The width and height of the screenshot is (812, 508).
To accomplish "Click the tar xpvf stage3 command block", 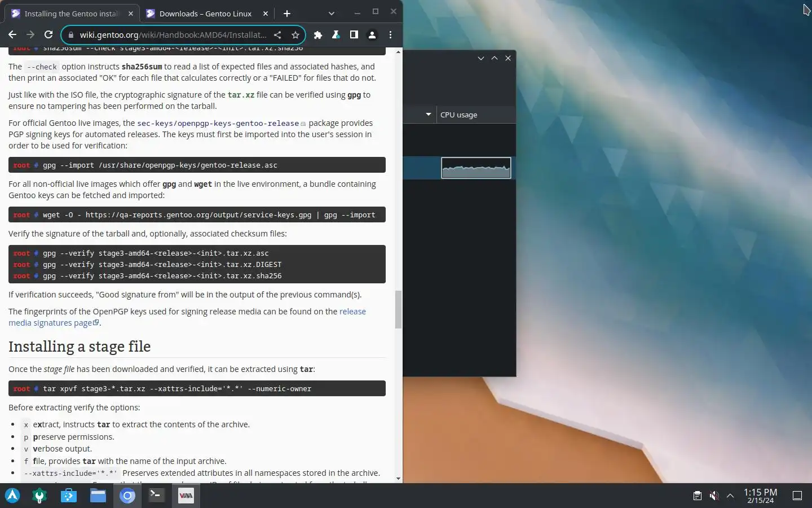I will tap(197, 388).
